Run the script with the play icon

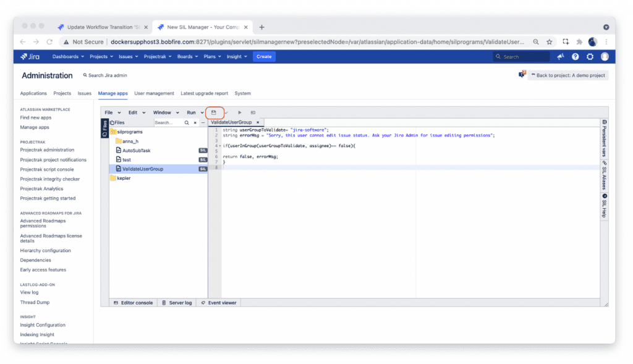[x=239, y=112]
